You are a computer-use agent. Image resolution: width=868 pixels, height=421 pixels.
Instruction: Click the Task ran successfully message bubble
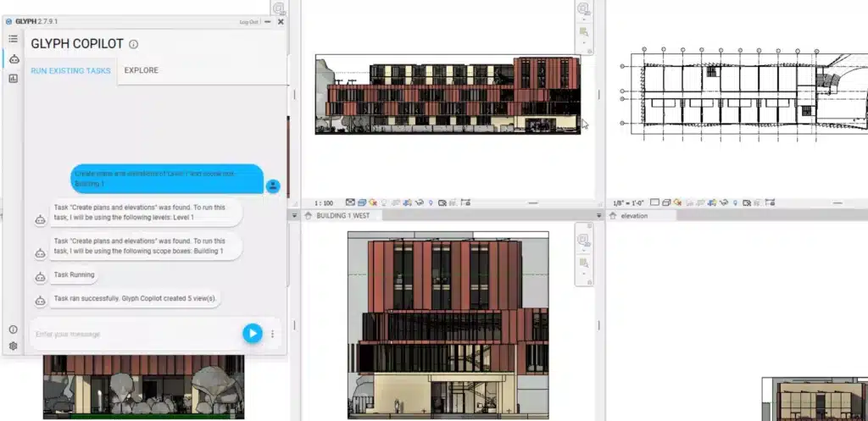click(x=136, y=299)
